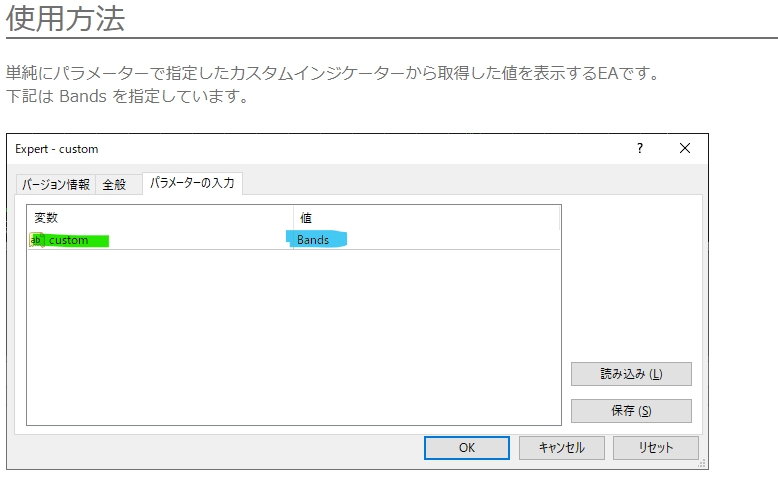
Task: Click divider between 変数 and 値 columns
Action: 292,217
